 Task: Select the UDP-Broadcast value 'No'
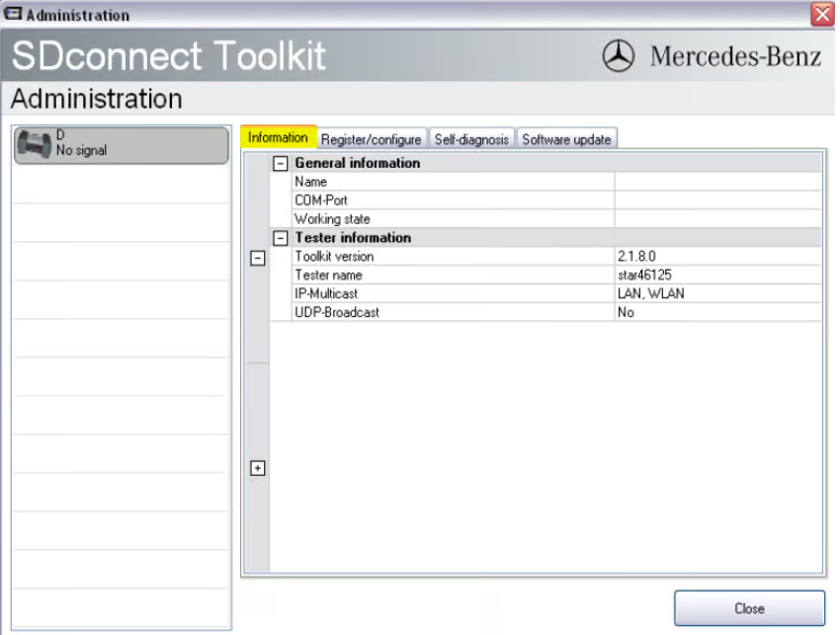pos(626,313)
